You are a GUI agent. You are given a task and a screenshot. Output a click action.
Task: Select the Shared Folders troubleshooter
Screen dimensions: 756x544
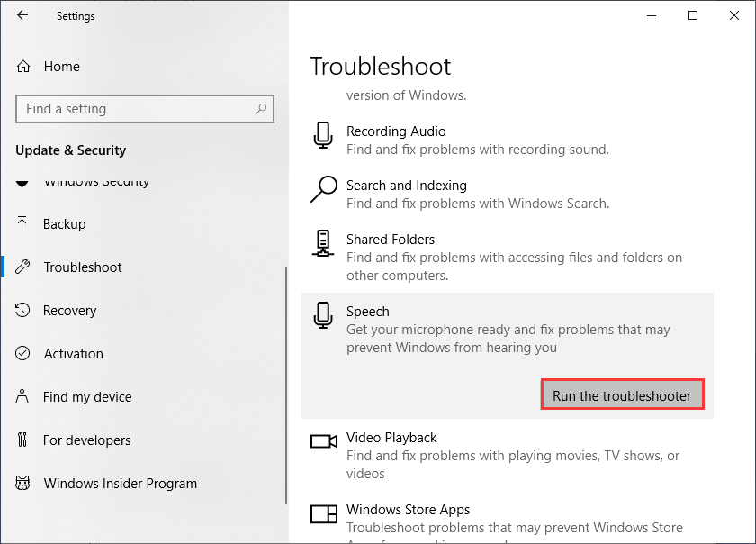click(391, 240)
